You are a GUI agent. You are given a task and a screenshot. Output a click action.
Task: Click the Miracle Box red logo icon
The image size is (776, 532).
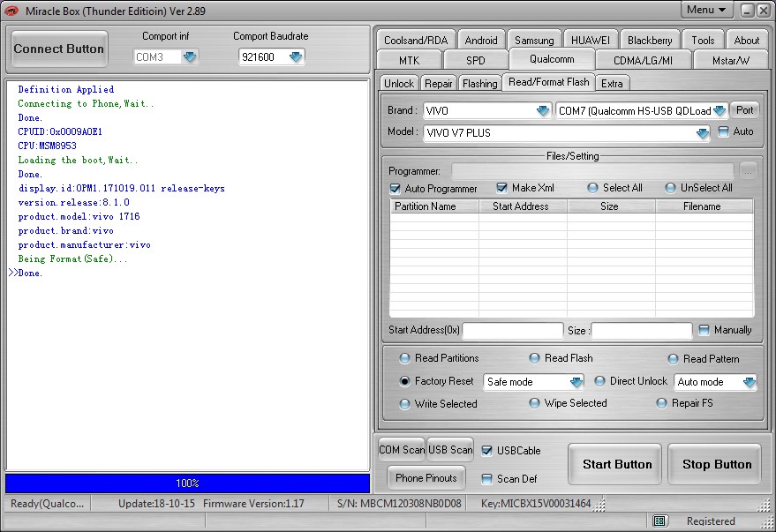tap(11, 11)
